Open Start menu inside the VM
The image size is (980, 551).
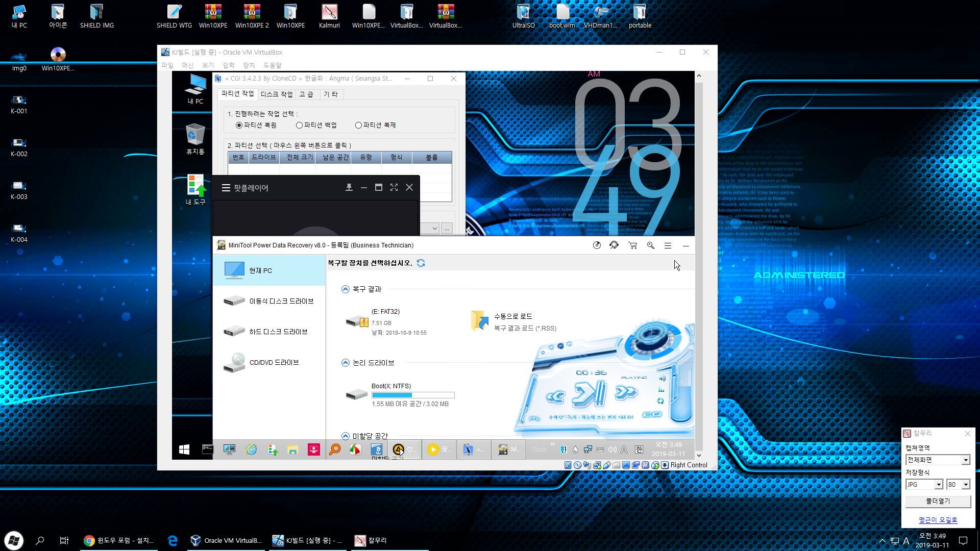tap(184, 449)
